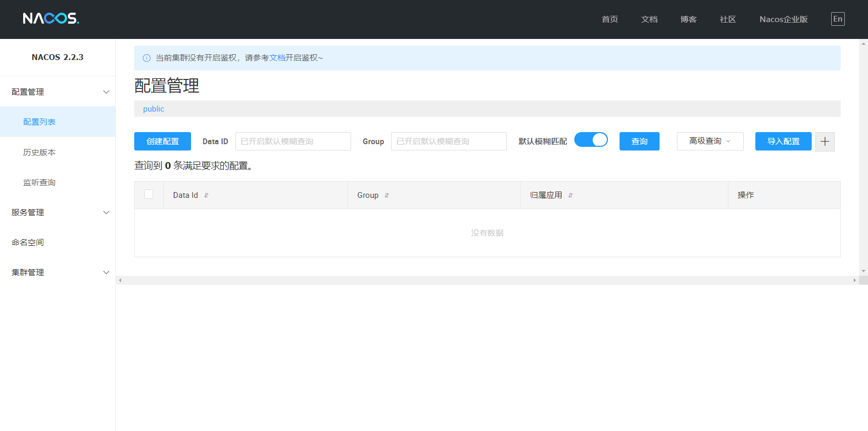Viewport: 868px width, 431px height.
Task: Open 博客 in the top navigation
Action: click(689, 19)
